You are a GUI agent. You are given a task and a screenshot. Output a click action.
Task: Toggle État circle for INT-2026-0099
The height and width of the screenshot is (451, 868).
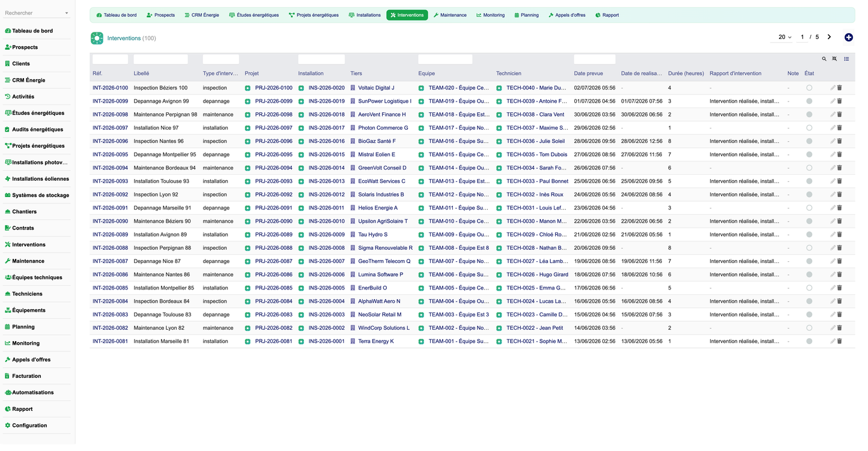click(x=809, y=101)
